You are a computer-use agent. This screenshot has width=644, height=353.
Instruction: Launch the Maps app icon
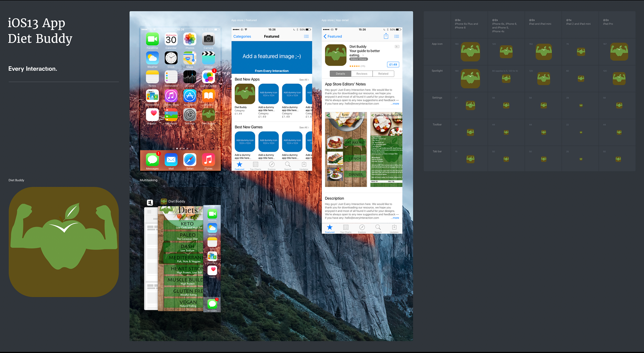click(x=190, y=58)
